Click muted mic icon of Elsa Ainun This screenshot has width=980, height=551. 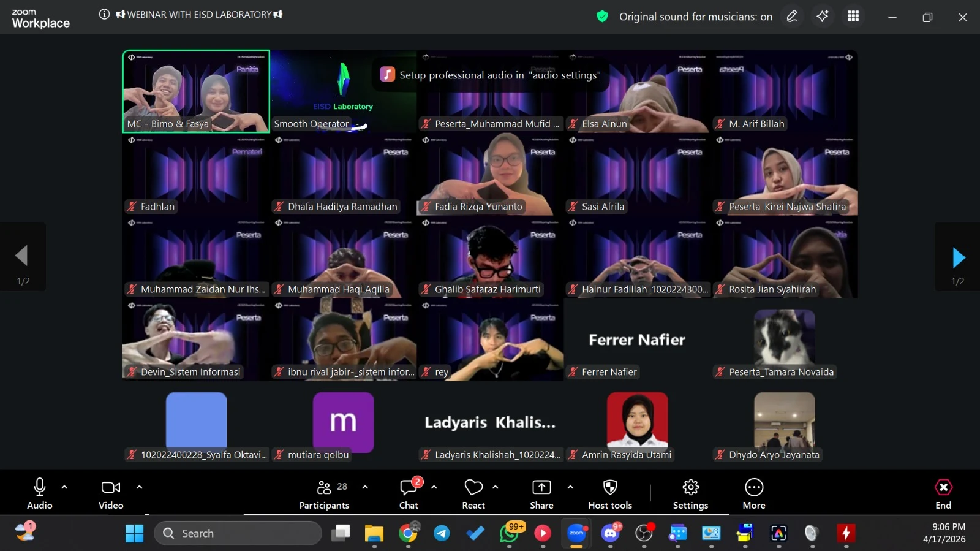click(x=573, y=124)
